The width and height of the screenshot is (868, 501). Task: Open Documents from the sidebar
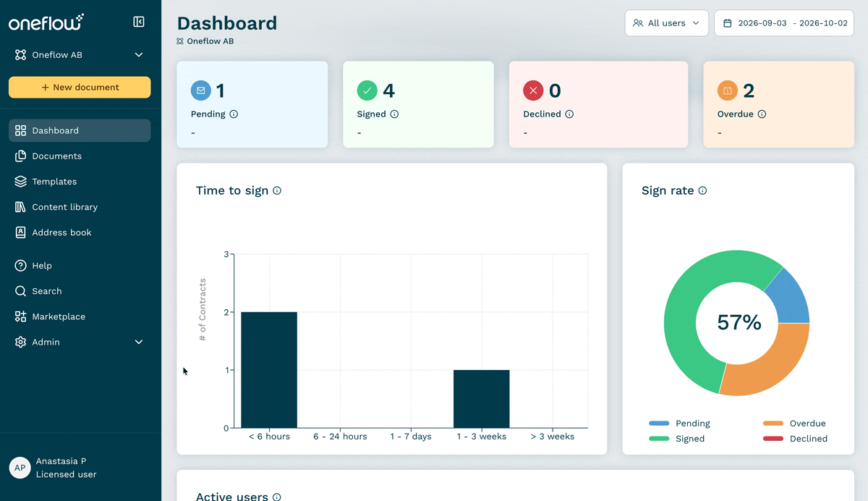pyautogui.click(x=80, y=156)
